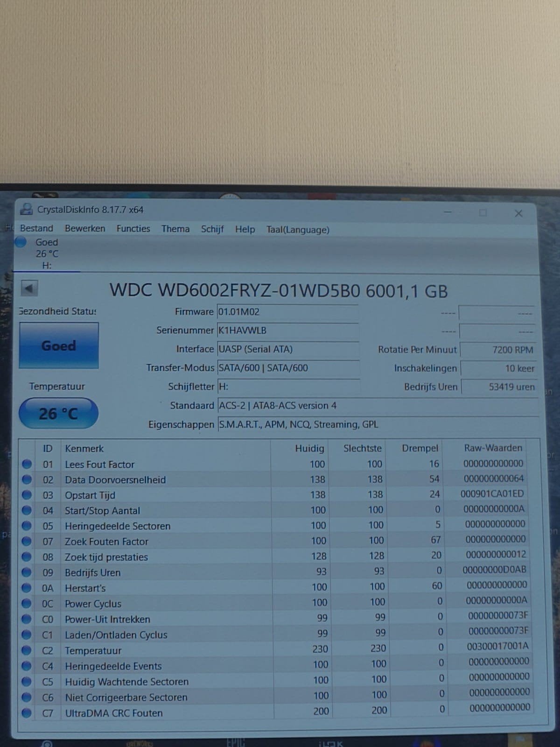
Task: Select the Opstart Tijd attribute name
Action: pyautogui.click(x=90, y=495)
